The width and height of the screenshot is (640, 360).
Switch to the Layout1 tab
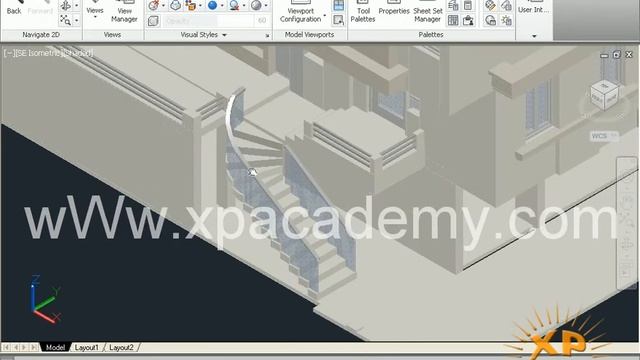(87, 347)
